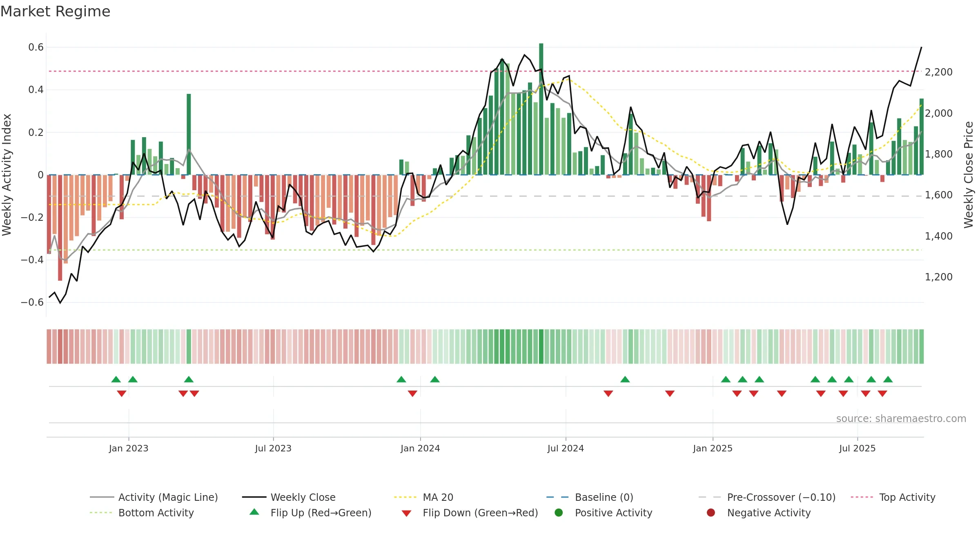The height and width of the screenshot is (551, 980).
Task: Click the Weekly Activity Index axis title
Action: 7,175
